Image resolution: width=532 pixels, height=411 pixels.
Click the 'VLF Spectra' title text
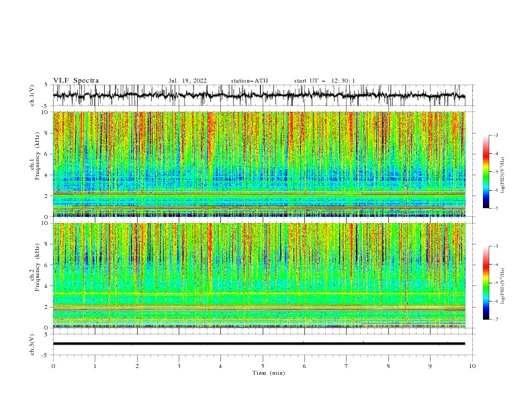pyautogui.click(x=76, y=81)
